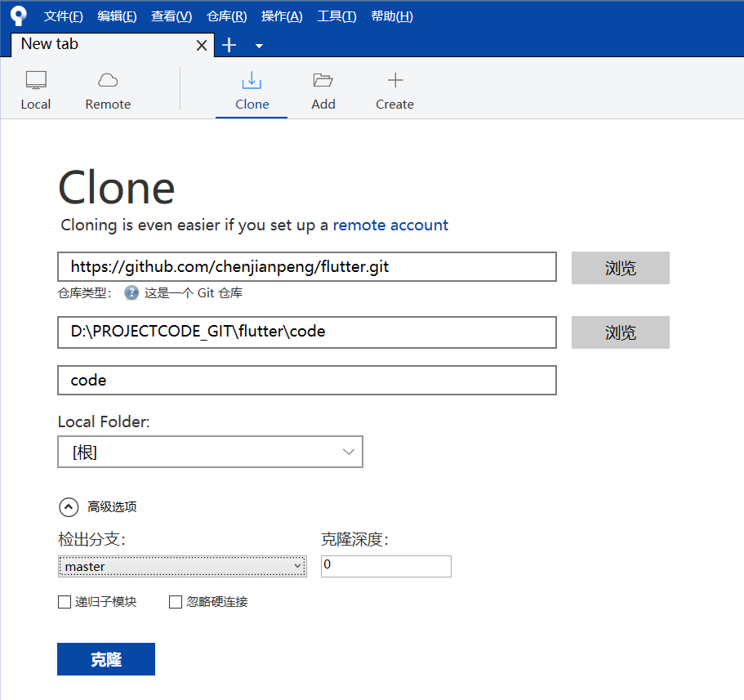Viewport: 744px width, 700px height.
Task: Select the Local repositories view
Action: [x=36, y=88]
